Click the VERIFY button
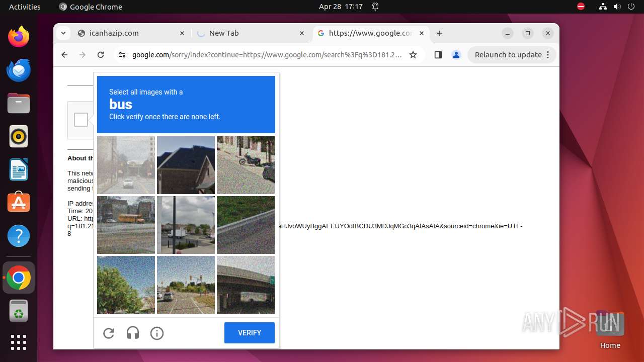The height and width of the screenshot is (362, 644). point(250,333)
